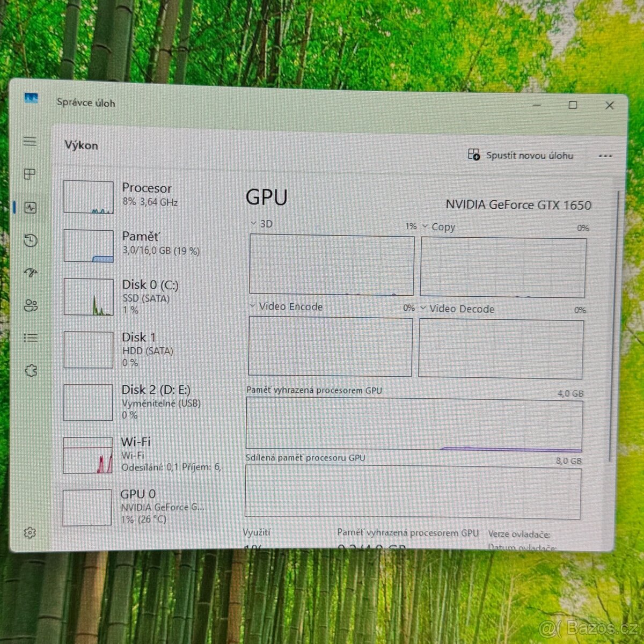644x644 pixels.
Task: Select GPU 0 entry
Action: click(143, 507)
